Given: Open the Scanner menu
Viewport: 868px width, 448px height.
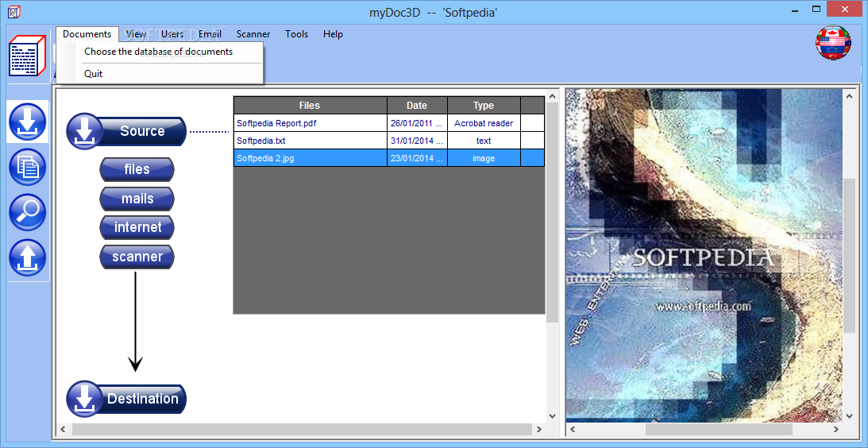Looking at the screenshot, I should (253, 34).
